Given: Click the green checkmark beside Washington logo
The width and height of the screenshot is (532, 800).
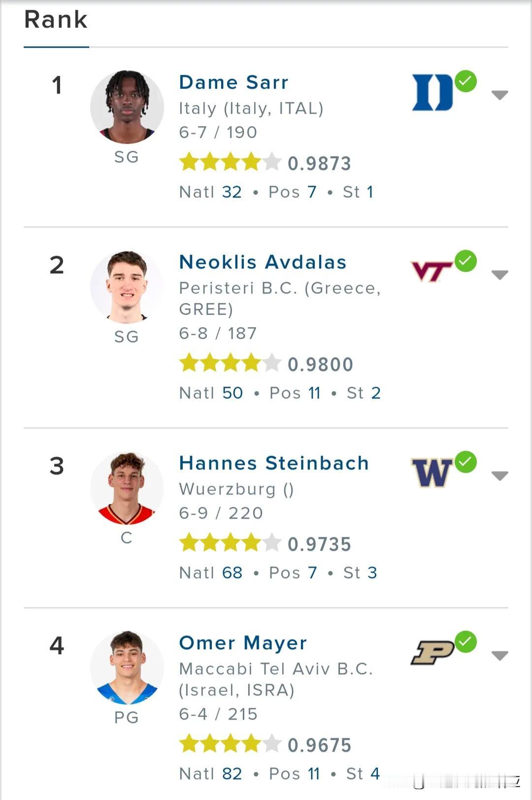Looking at the screenshot, I should [465, 462].
